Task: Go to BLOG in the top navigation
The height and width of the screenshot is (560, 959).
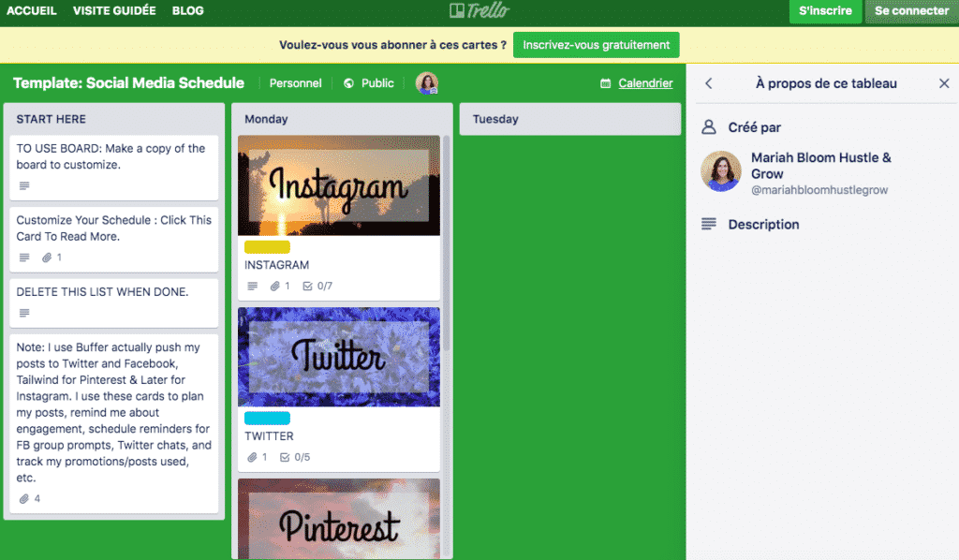Action: pos(187,11)
